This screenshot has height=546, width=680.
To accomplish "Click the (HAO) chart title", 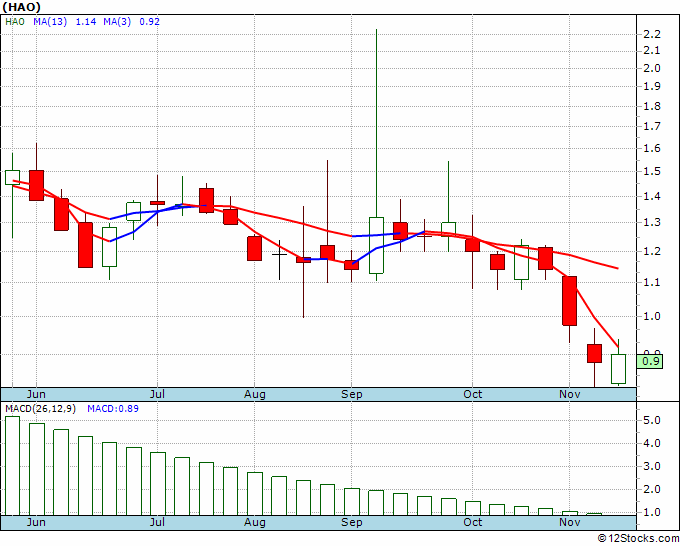I will click(22, 7).
